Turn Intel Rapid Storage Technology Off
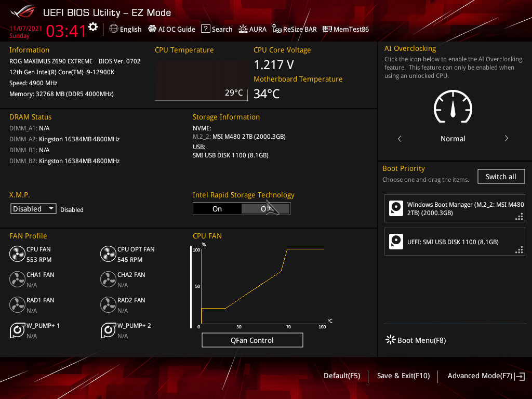This screenshot has height=399, width=532. 265,209
